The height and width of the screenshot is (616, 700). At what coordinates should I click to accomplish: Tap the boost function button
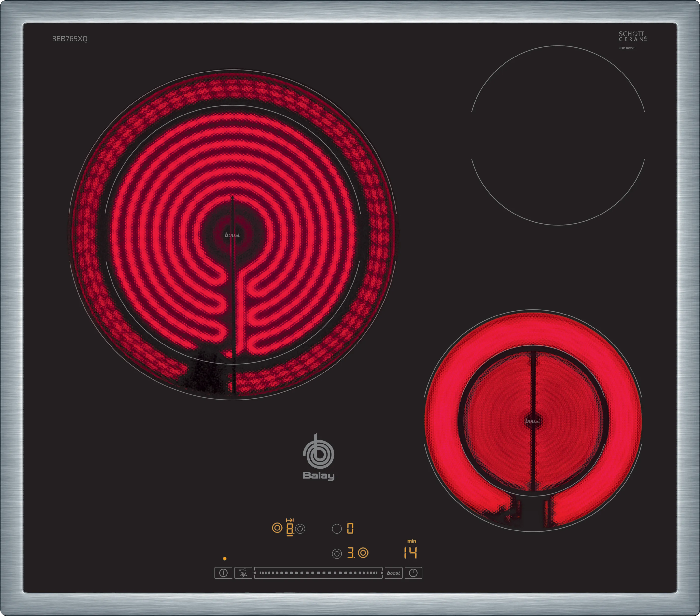393,573
